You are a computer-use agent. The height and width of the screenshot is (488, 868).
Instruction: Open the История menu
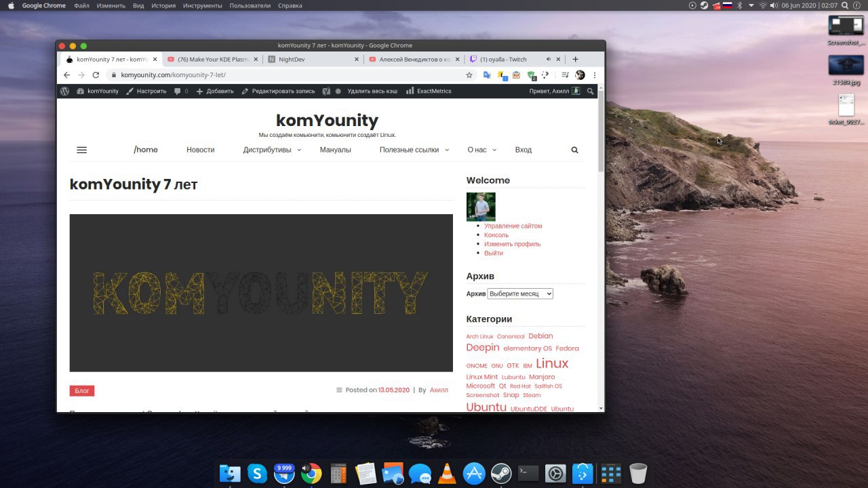pos(163,5)
